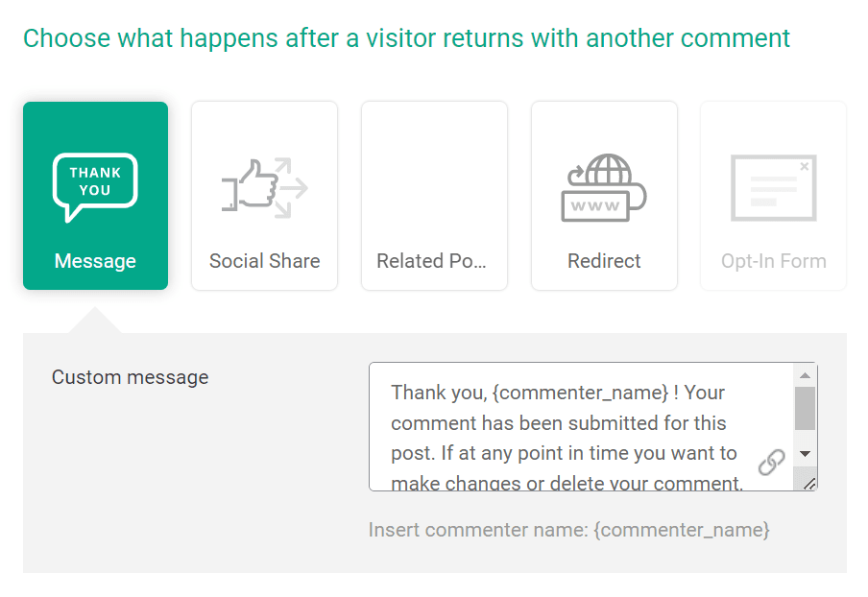Select the Opt-In Form option label
868x597 pixels.
773,261
